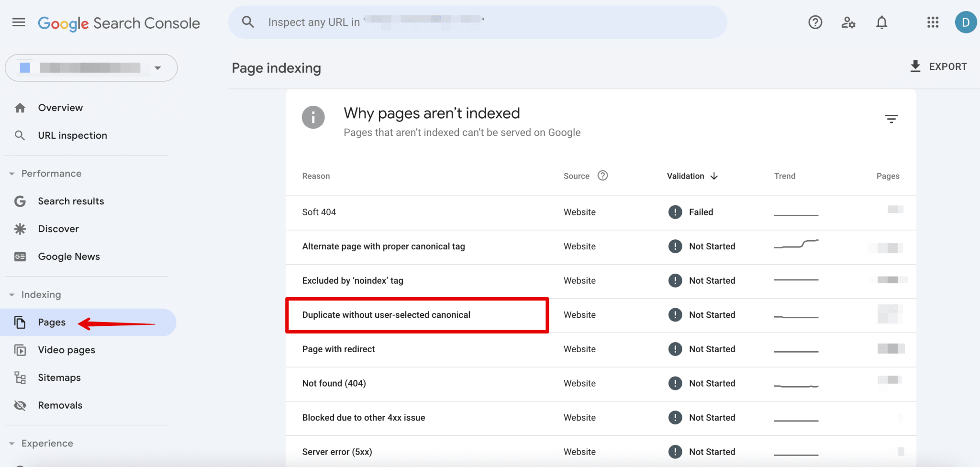Open the Duplicate without user-selected canonical reason
Viewport: 980px width, 467px height.
pyautogui.click(x=386, y=315)
